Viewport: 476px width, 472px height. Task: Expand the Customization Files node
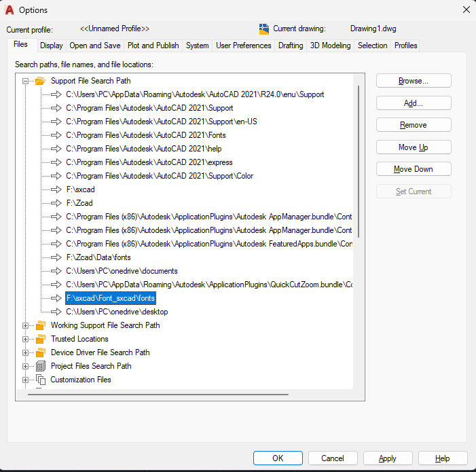click(26, 380)
